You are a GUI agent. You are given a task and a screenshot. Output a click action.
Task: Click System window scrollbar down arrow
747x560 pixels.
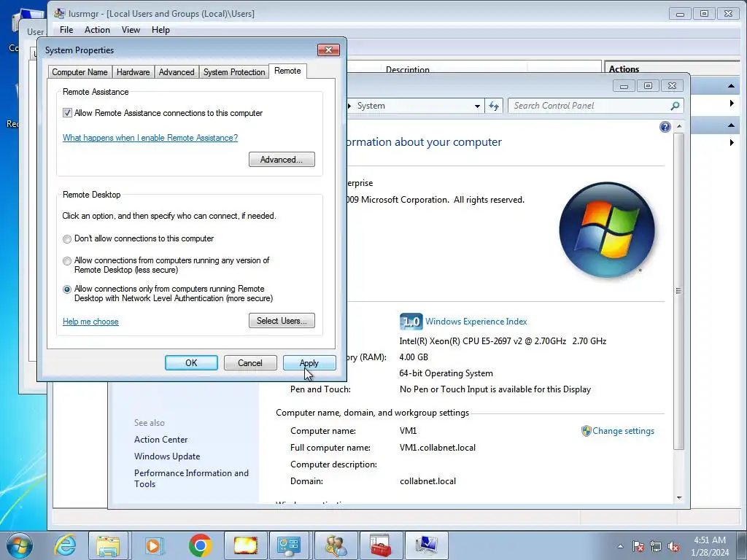click(679, 498)
